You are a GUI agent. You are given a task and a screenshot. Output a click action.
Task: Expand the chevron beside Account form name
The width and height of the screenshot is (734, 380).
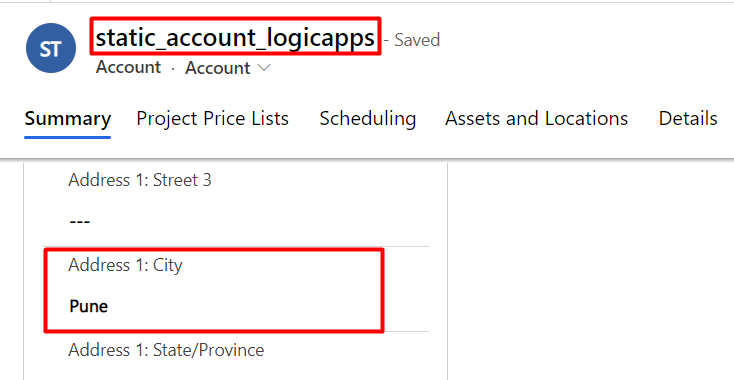(264, 68)
